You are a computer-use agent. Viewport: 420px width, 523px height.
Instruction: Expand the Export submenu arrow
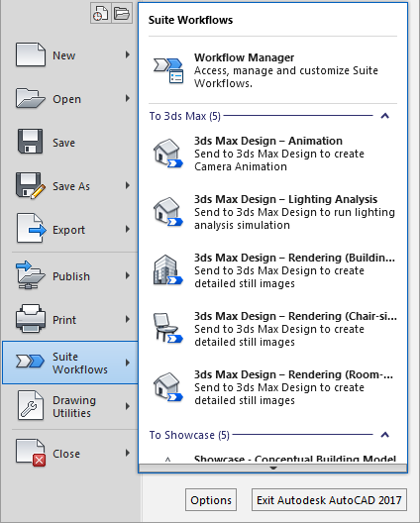point(128,229)
